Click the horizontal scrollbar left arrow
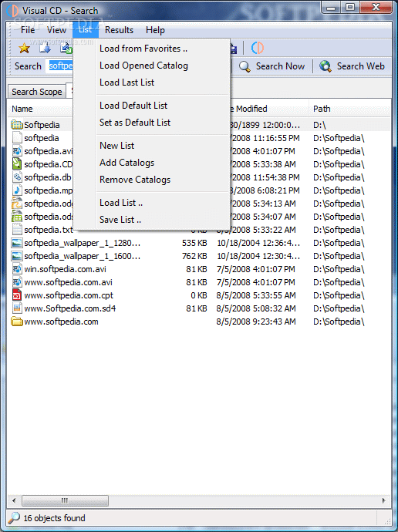Viewport: 398px width, 532px height. point(14,500)
